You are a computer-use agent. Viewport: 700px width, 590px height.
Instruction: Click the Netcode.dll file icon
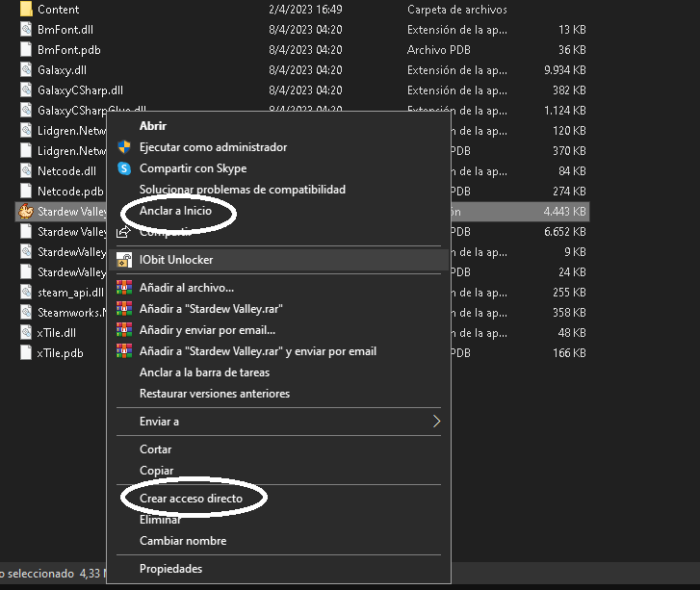pyautogui.click(x=26, y=171)
